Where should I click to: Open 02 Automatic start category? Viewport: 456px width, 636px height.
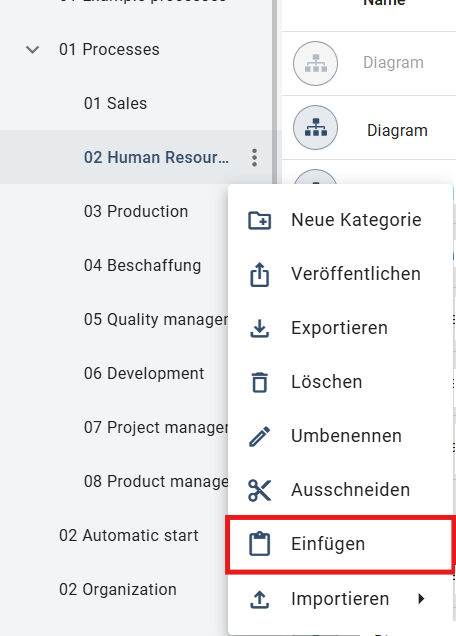129,535
